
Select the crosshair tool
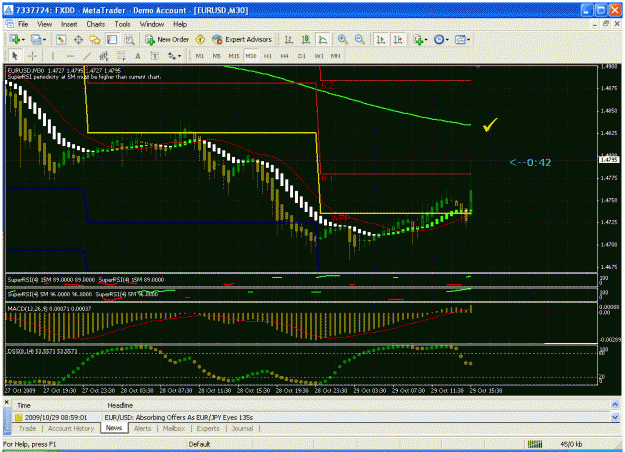point(33,56)
